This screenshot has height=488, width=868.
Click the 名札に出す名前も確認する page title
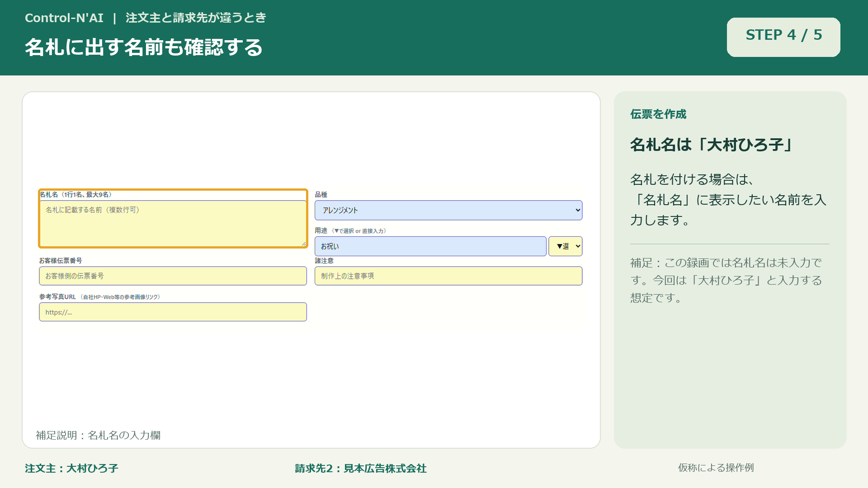tap(144, 47)
